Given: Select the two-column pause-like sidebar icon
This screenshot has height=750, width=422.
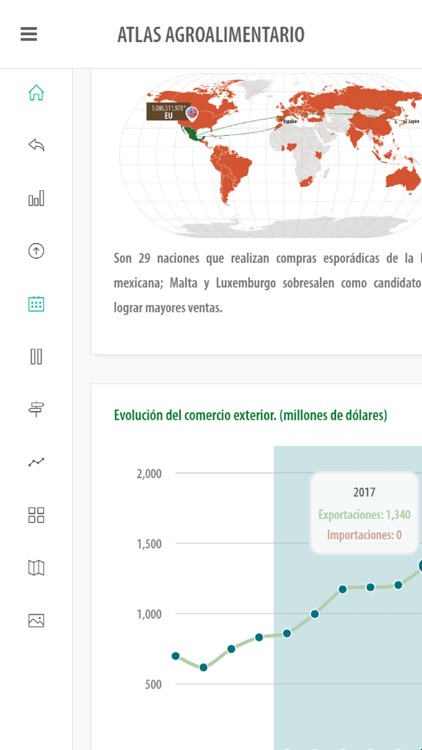Looking at the screenshot, I should (x=36, y=356).
